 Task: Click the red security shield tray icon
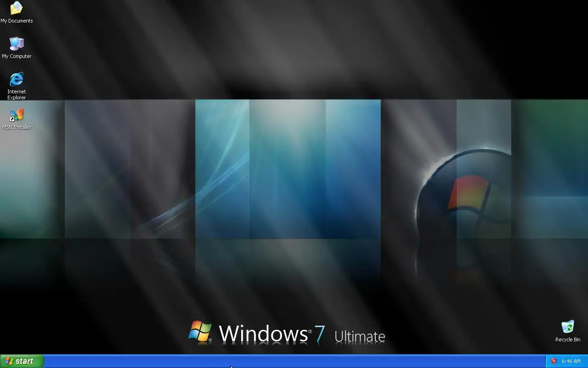(554, 361)
